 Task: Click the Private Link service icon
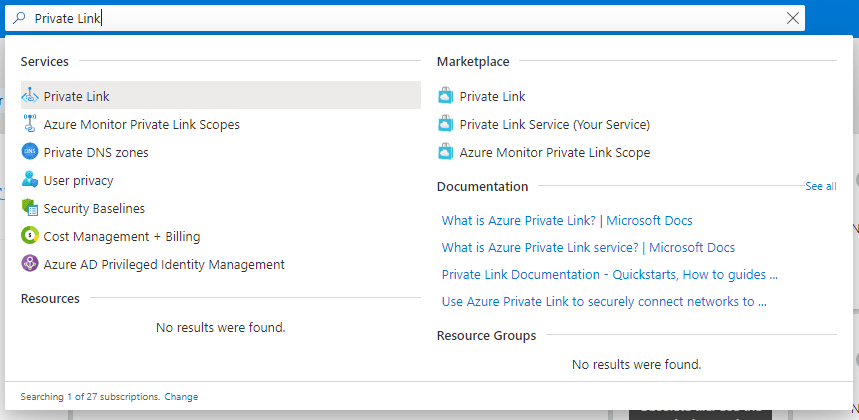point(30,96)
